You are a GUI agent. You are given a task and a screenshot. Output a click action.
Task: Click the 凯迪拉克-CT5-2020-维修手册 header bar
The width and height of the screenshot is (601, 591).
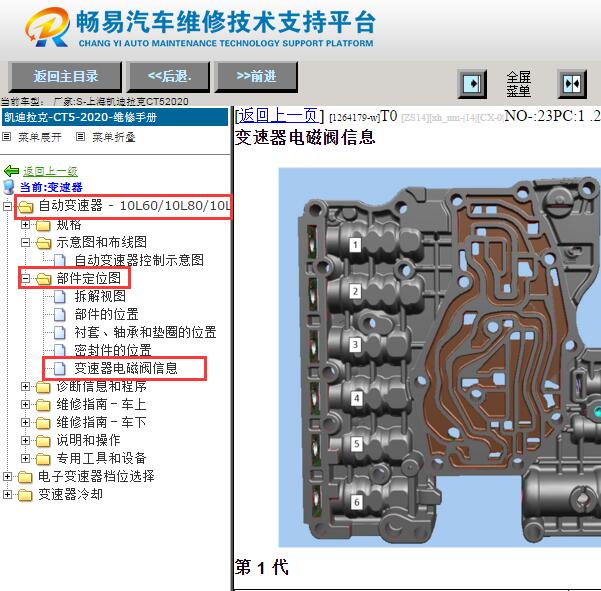click(115, 117)
